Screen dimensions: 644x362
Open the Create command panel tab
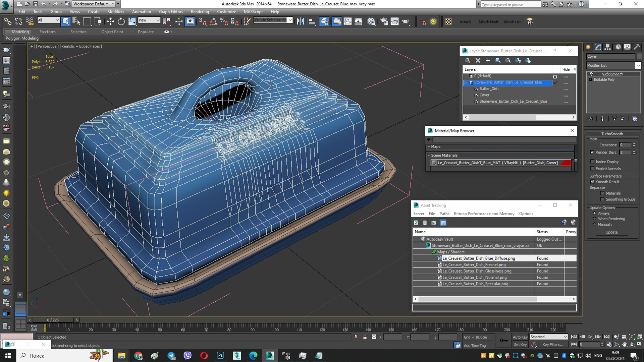[588, 47]
